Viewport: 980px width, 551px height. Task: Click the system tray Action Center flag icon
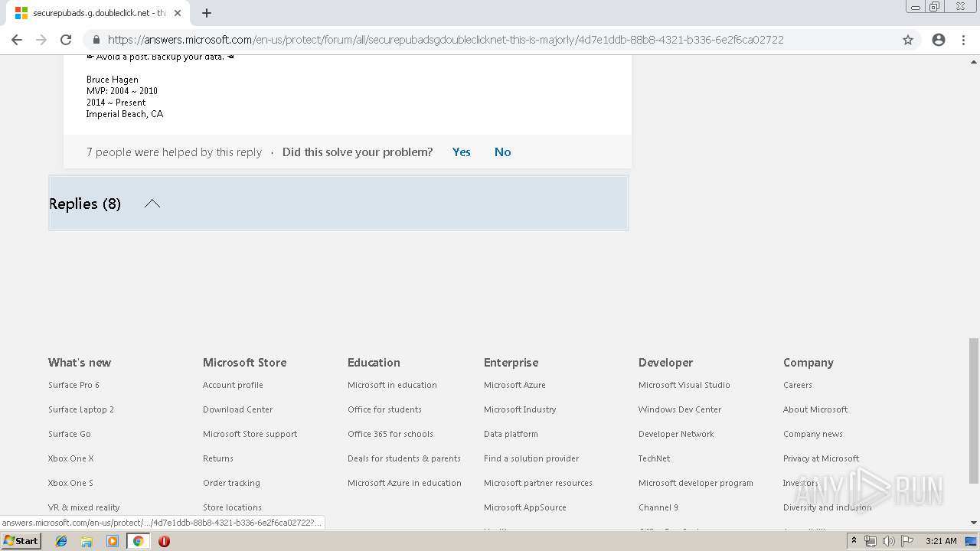tap(906, 541)
